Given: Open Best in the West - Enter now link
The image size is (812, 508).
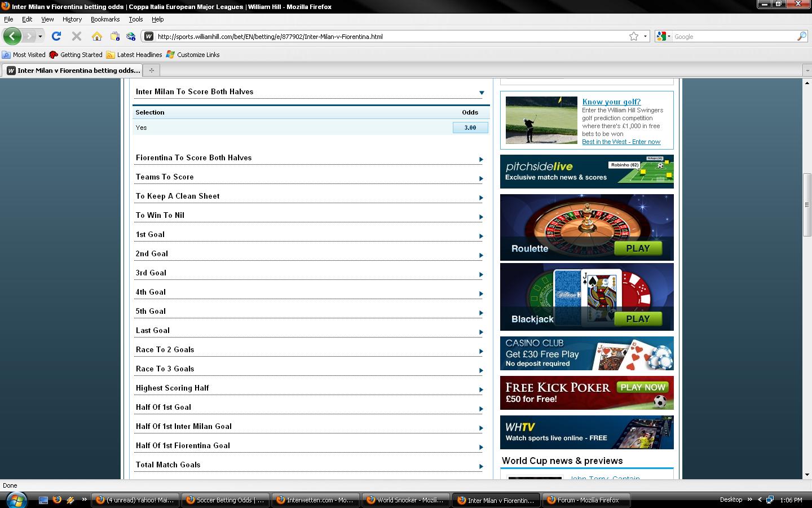Looking at the screenshot, I should tap(621, 142).
